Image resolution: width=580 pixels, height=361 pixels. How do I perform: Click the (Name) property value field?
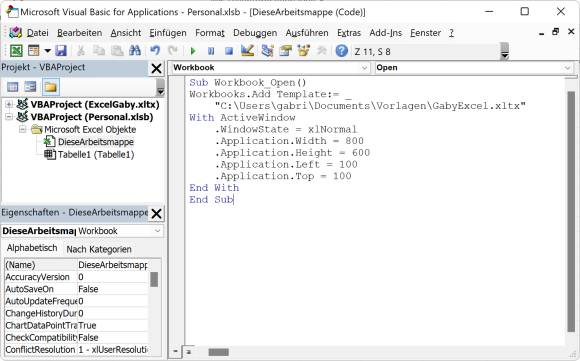pos(112,265)
